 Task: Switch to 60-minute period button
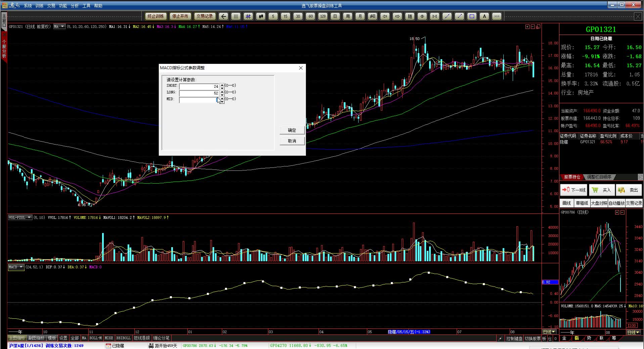(x=310, y=16)
